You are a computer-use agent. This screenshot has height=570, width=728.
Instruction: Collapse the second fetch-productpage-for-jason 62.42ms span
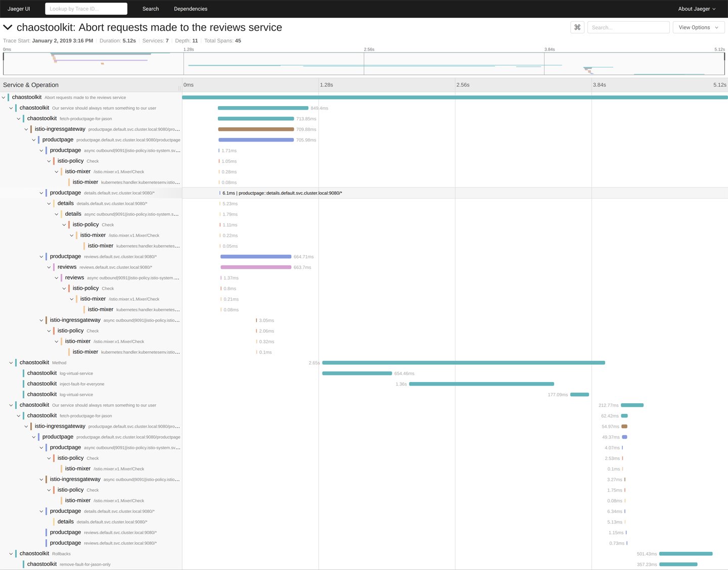[x=19, y=416]
